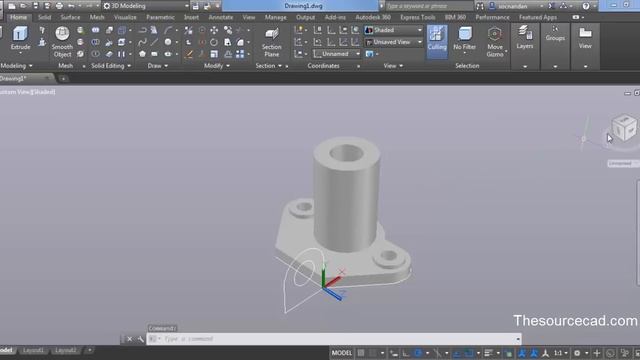Close the command line with X

129,339
